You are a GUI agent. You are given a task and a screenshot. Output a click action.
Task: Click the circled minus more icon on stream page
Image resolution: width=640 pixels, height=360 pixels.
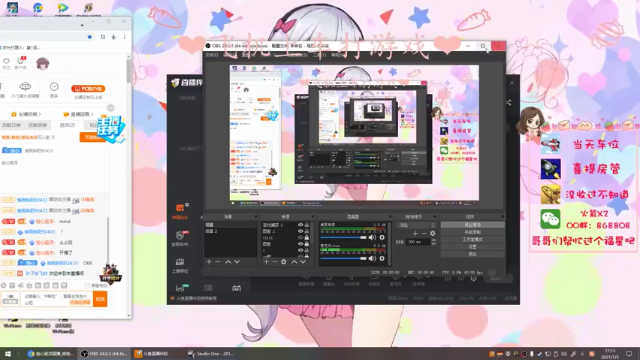[54, 87]
